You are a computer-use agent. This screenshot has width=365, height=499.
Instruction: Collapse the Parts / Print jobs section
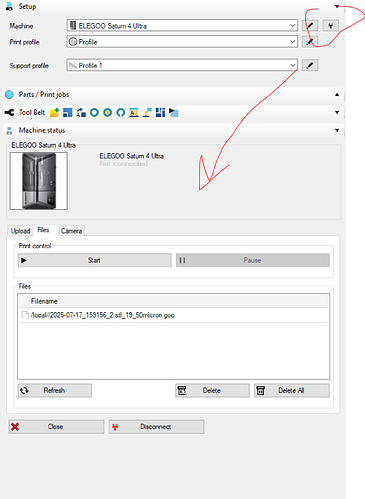[x=337, y=95]
